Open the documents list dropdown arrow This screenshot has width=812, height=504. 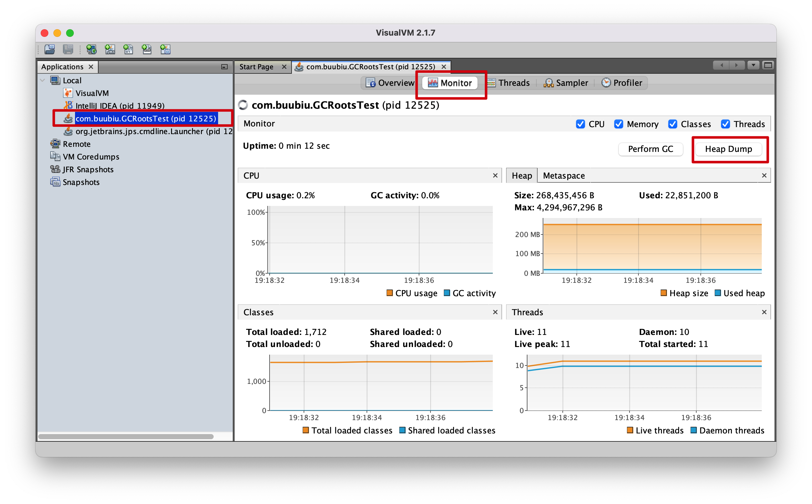point(753,65)
